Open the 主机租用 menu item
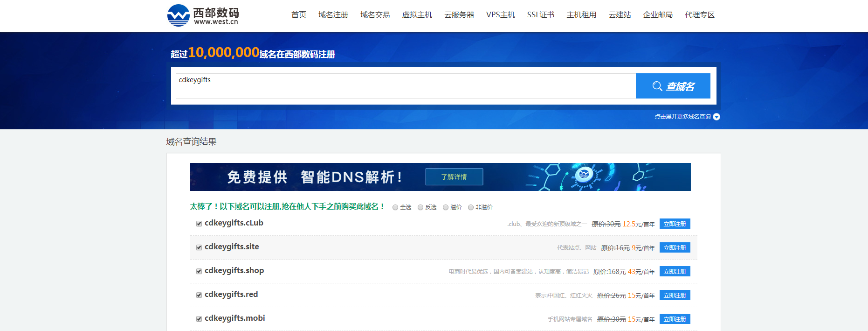Viewport: 868px width, 331px height. pos(581,15)
